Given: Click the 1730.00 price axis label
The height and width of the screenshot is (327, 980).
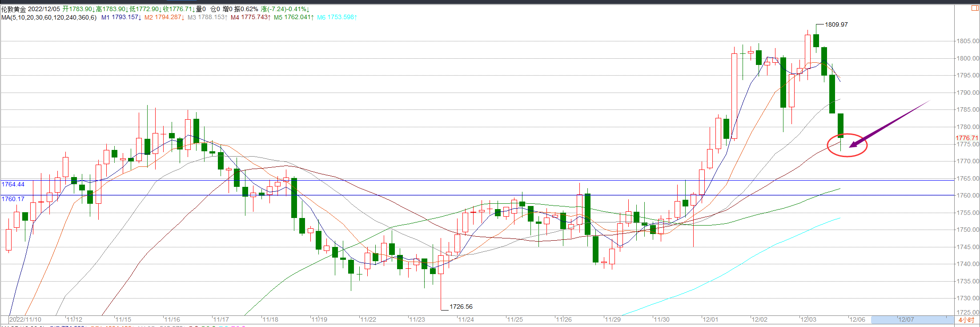Looking at the screenshot, I should 968,298.
